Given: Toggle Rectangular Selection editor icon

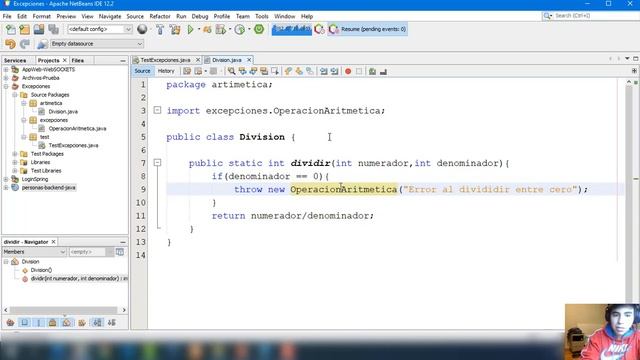Looking at the screenshot, I should coord(275,71).
